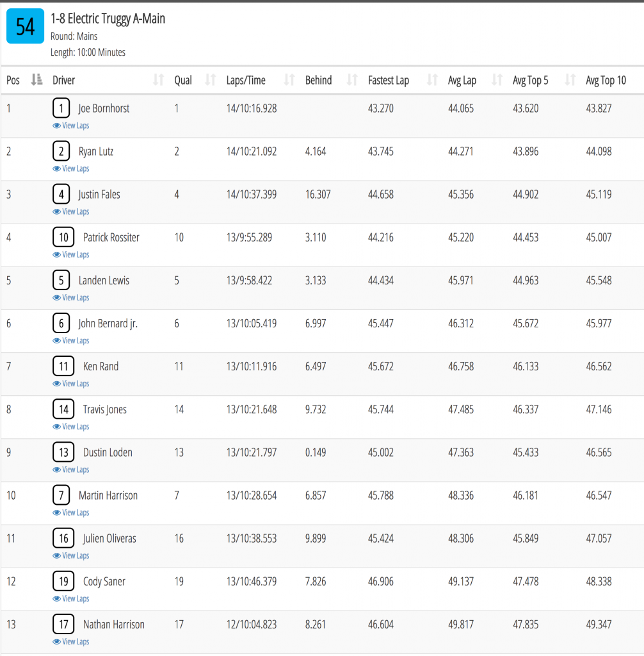Screen dimensions: 644x656
Task: Click Patrick Rossiter's car number 10 badge
Action: pyautogui.click(x=63, y=237)
